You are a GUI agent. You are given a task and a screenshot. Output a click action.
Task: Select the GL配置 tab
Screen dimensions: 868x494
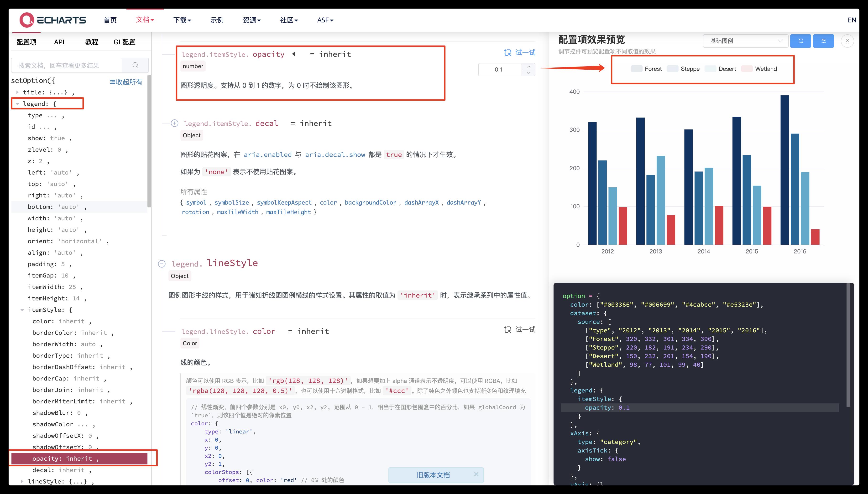pos(124,42)
